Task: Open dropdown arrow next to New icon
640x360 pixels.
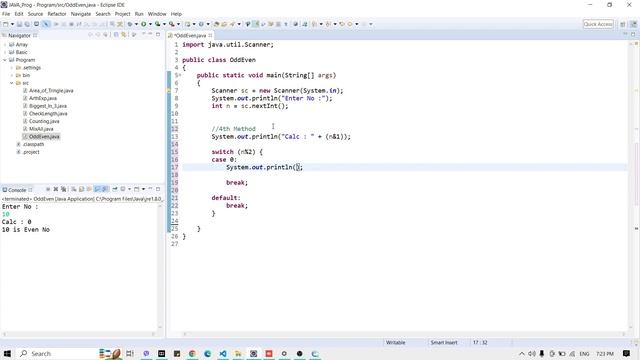Action: 12,24
